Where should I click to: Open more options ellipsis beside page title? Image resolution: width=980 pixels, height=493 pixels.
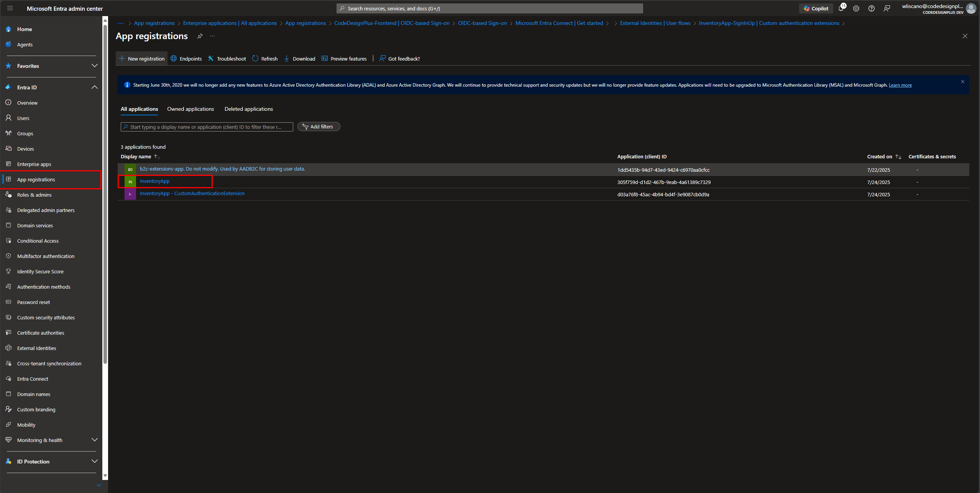[212, 36]
